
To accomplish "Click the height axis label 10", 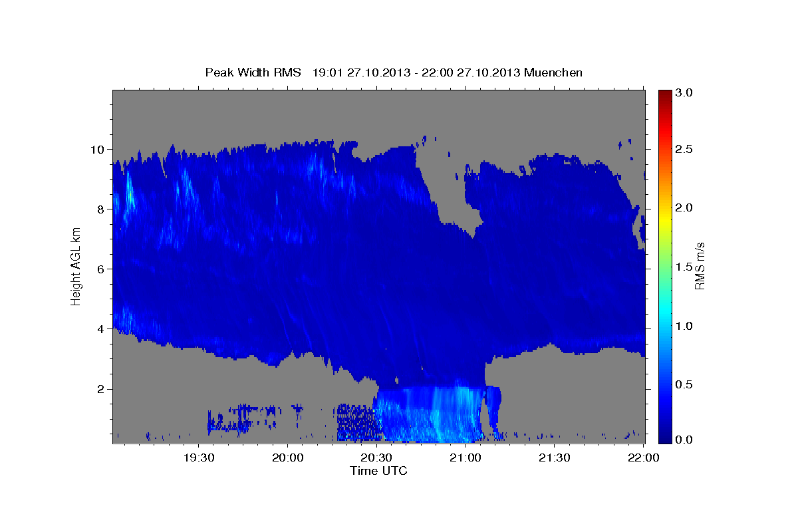I will 98,149.
